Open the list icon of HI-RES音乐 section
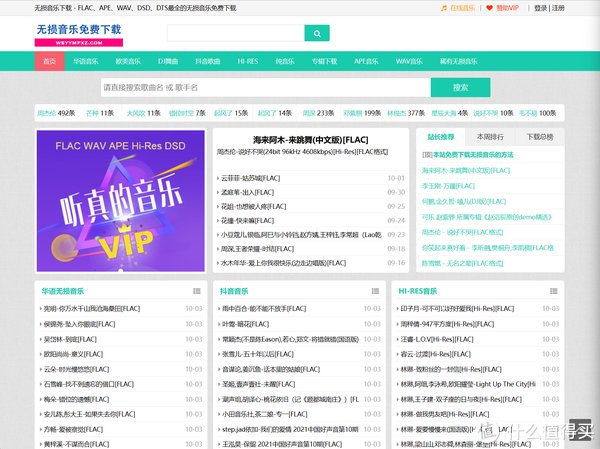The width and height of the screenshot is (600, 449). pos(554,291)
